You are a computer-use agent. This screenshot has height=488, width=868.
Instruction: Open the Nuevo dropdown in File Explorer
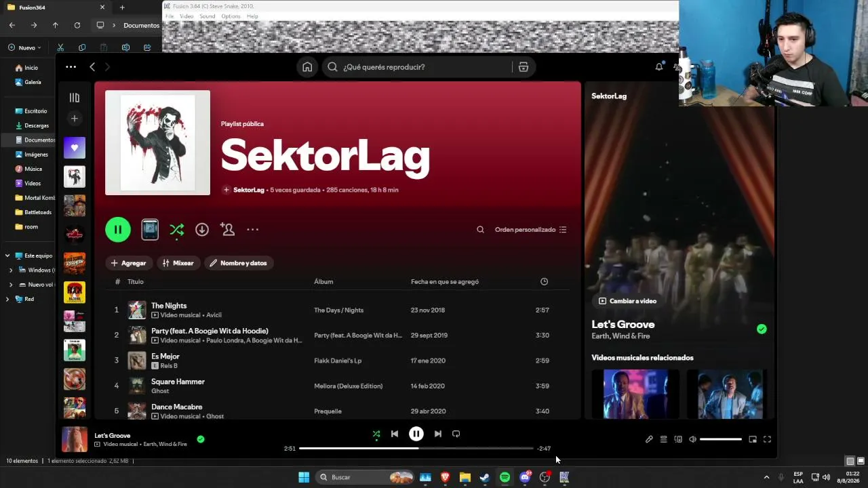[x=25, y=47]
